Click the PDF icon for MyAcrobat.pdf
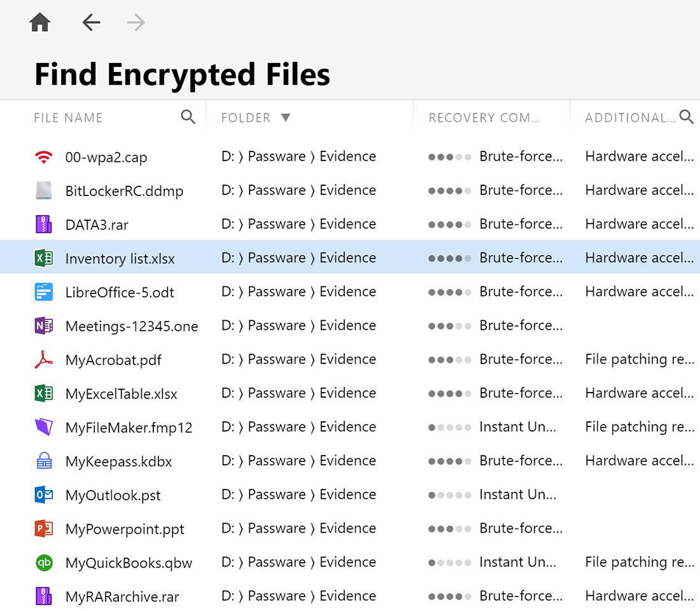 [x=43, y=360]
